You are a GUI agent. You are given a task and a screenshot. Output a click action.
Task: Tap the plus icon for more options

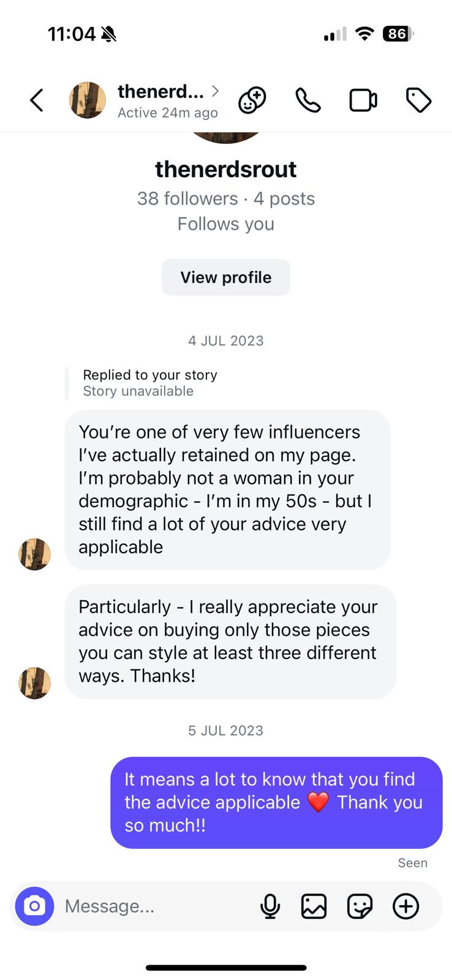(405, 907)
